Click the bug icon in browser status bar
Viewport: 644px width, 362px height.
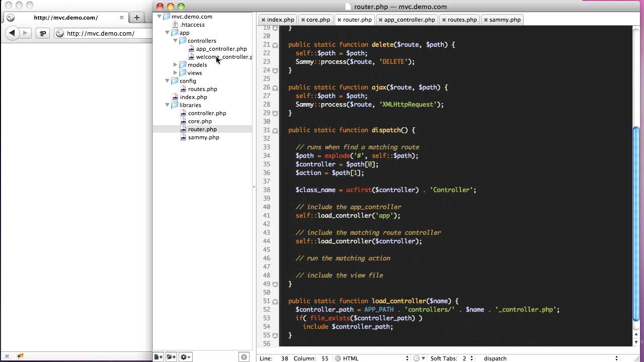pyautogui.click(x=21, y=356)
